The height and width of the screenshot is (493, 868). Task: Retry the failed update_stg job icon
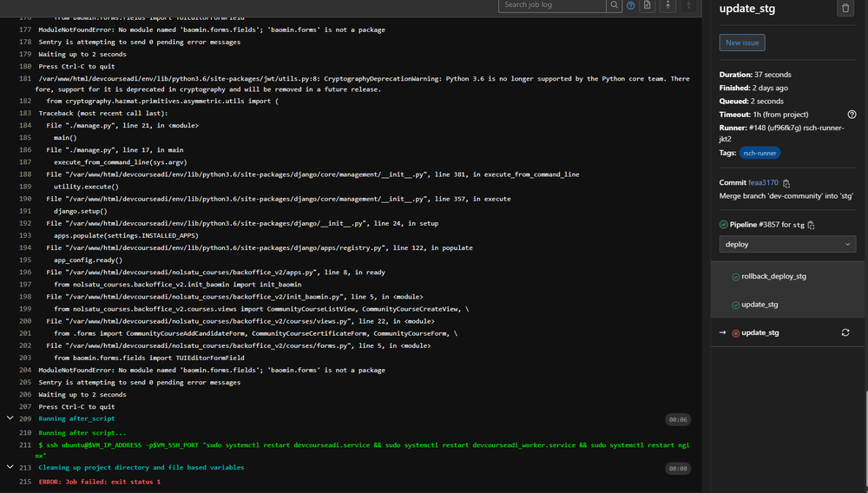[845, 332]
